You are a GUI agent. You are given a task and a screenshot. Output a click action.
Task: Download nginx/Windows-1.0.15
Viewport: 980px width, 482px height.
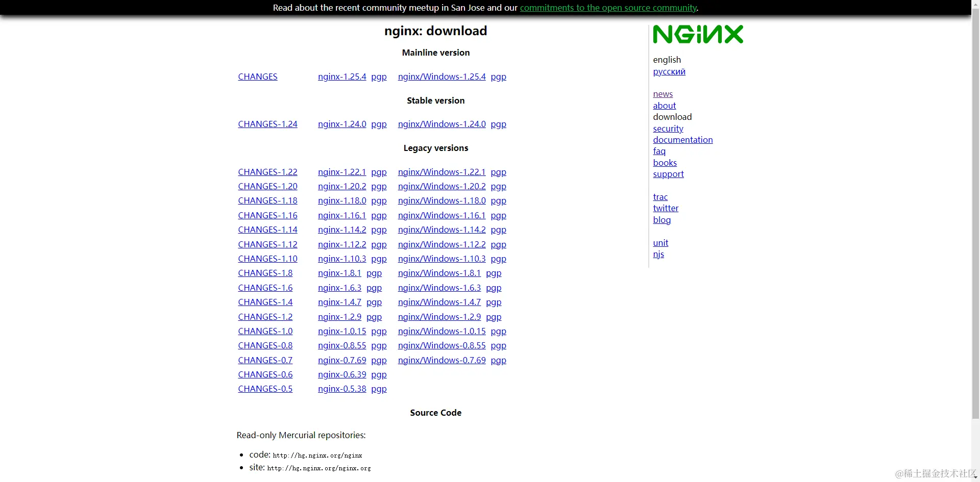[x=442, y=331]
